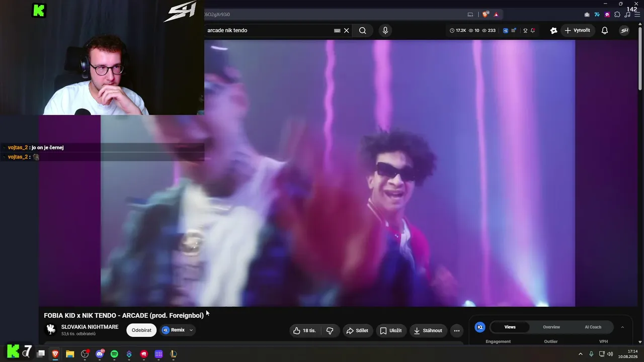Click the vidIQ logo in stats bar
This screenshot has width=644, height=362.
point(506,31)
